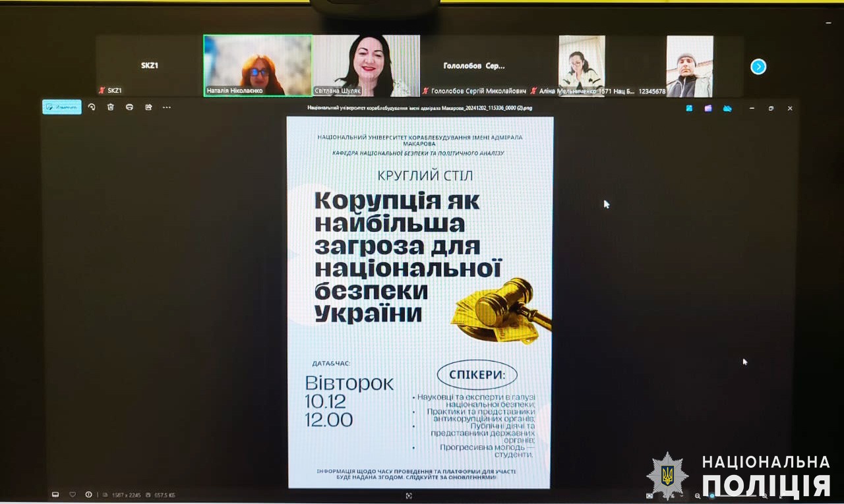Share the image using the share icon
Screen dimensions: 844x504
point(148,107)
